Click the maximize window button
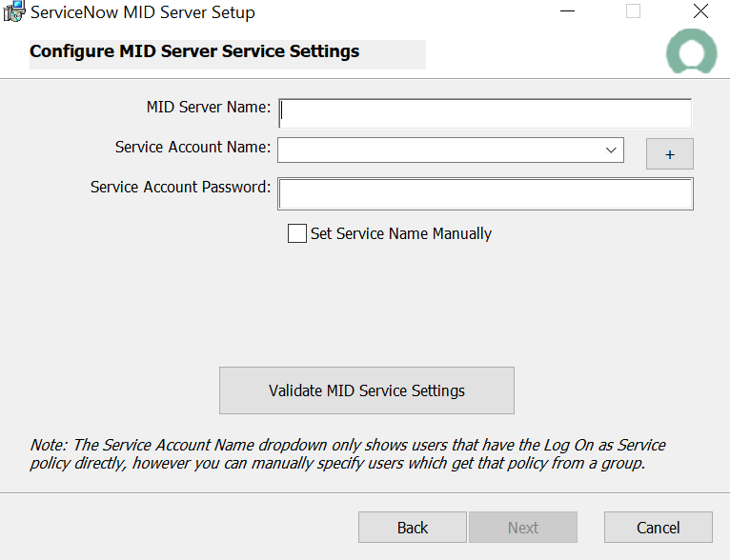The image size is (730, 560). coord(633,12)
